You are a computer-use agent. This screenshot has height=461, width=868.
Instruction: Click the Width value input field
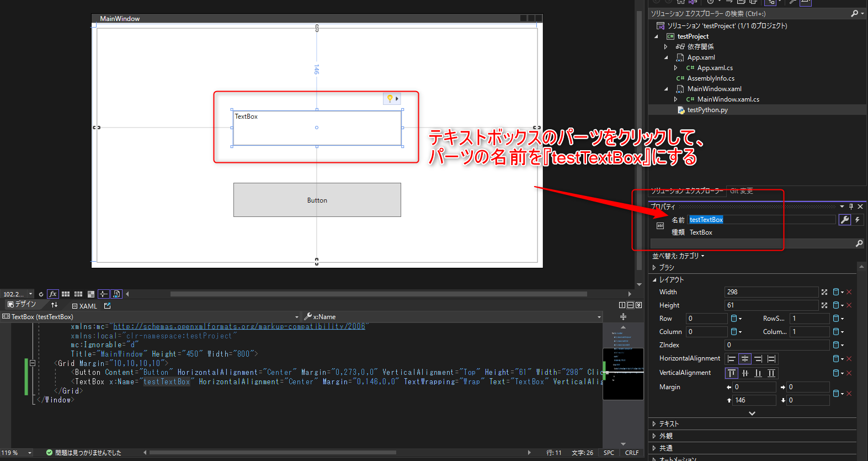pos(770,292)
